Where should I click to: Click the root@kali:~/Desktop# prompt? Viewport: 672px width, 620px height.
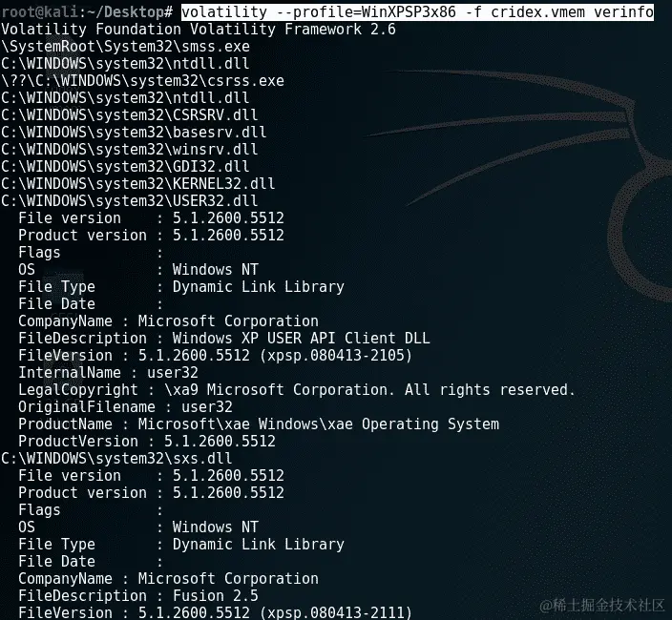[87, 12]
